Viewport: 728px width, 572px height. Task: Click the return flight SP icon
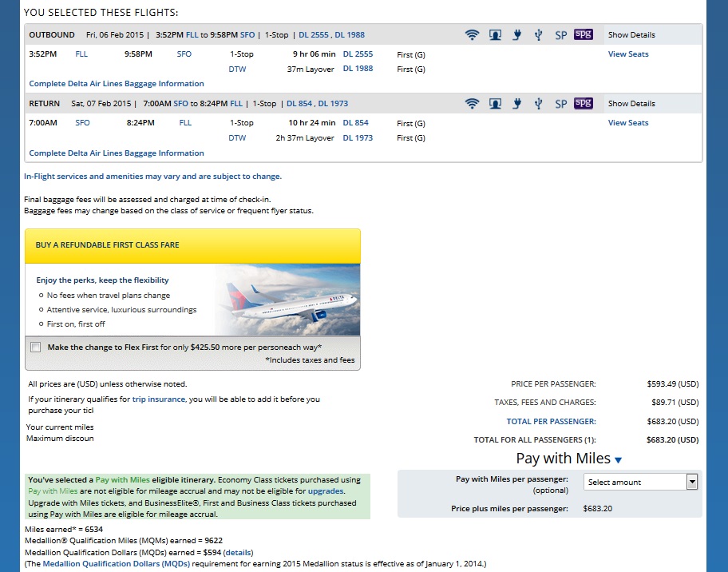coord(560,104)
